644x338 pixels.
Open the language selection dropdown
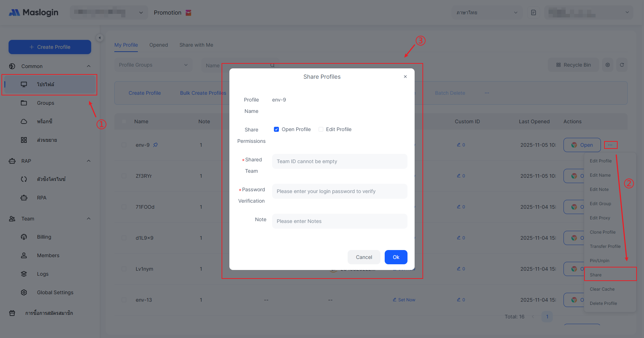[487, 13]
